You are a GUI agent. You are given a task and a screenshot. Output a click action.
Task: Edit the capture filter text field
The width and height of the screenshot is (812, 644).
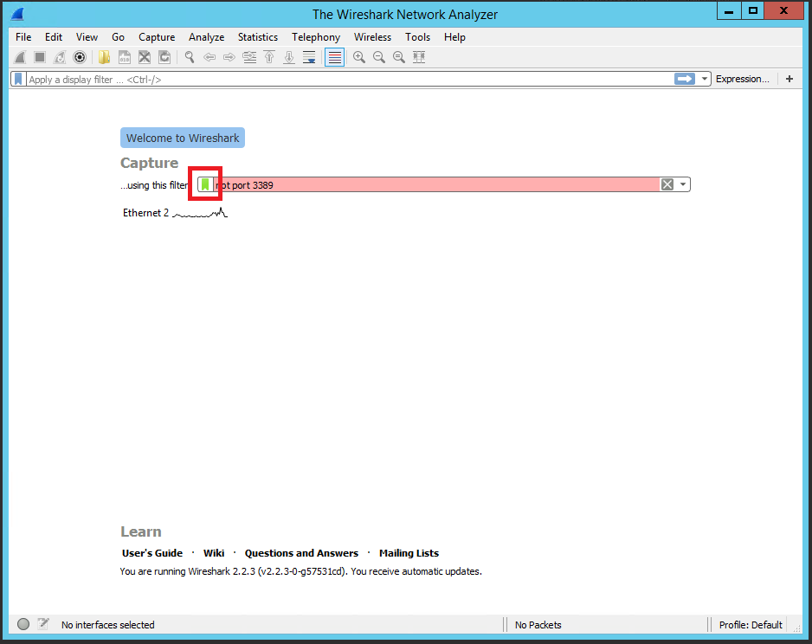pos(437,185)
